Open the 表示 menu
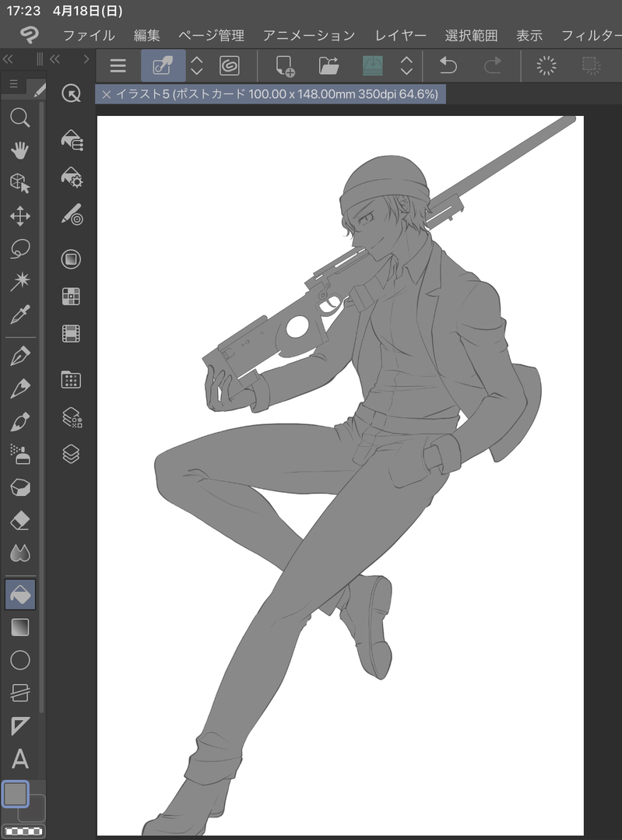622x840 pixels. (529, 36)
